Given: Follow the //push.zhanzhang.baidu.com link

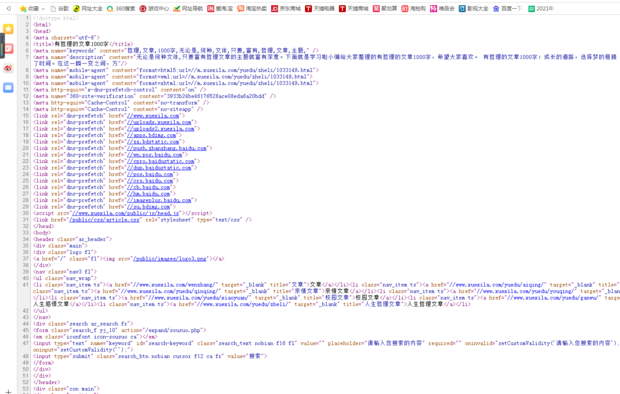Looking at the screenshot, I should pyautogui.click(x=166, y=148).
